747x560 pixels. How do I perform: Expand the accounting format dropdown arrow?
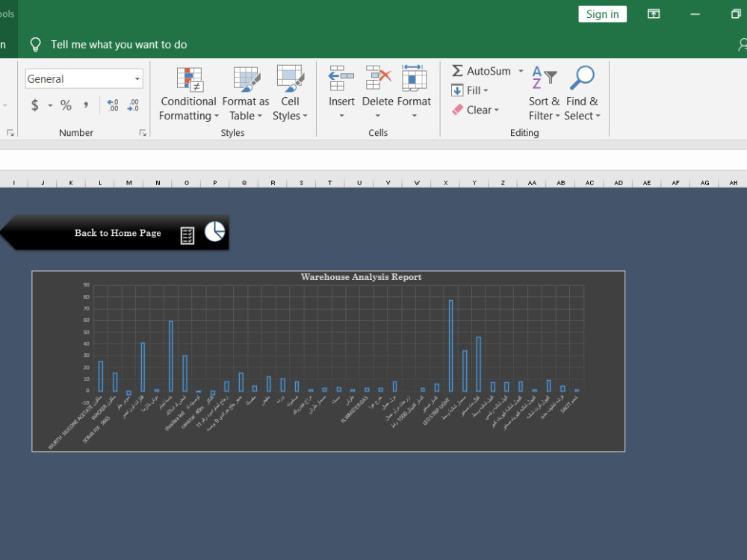[50, 105]
